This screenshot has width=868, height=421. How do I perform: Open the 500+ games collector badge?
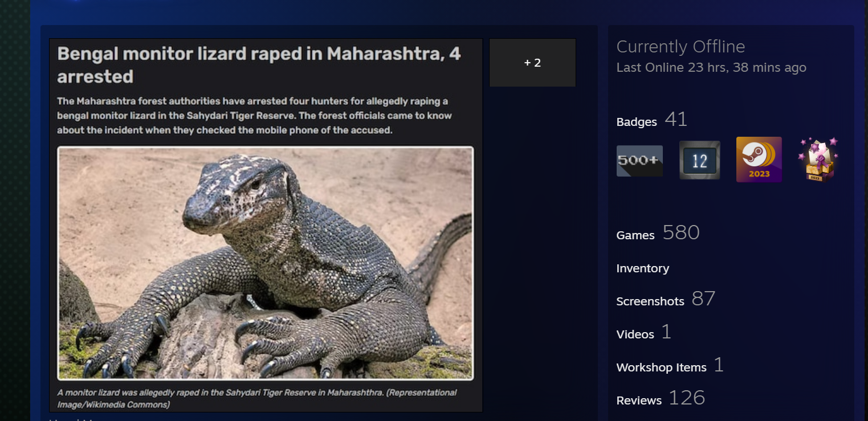[x=639, y=161]
